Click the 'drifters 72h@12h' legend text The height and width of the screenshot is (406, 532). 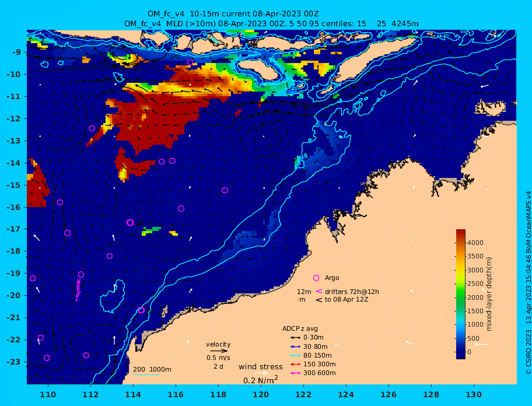(352, 292)
